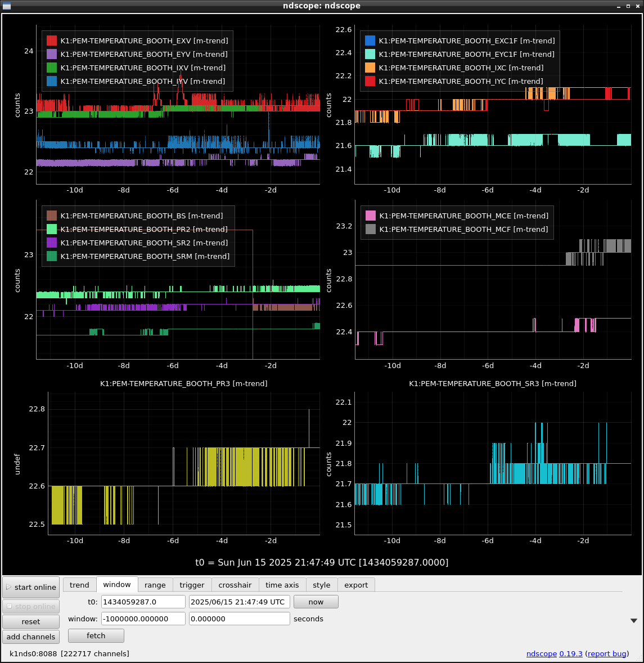Open the style tab
The height and width of the screenshot is (663, 644).
[x=322, y=585]
